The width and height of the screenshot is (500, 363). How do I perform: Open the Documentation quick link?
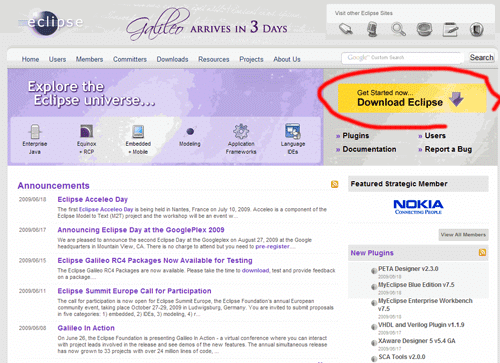tap(369, 149)
